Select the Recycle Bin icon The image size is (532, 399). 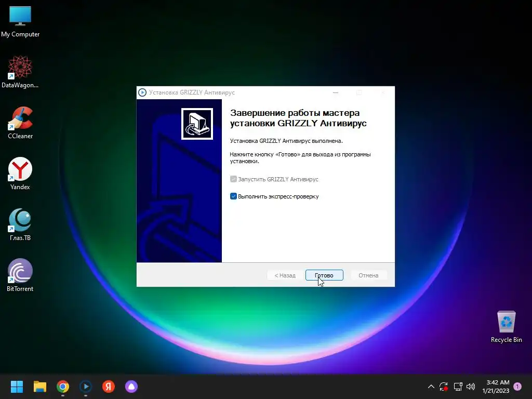(x=506, y=327)
